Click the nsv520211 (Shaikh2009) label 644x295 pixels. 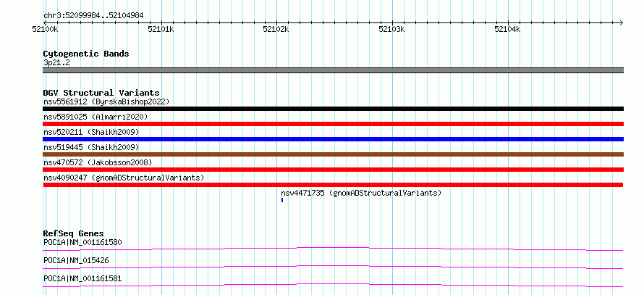tap(91, 132)
